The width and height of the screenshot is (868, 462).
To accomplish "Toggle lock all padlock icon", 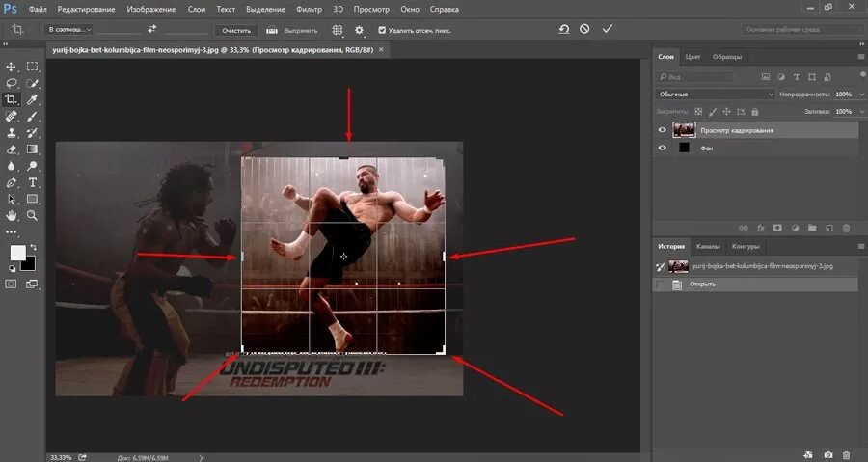I will (754, 112).
